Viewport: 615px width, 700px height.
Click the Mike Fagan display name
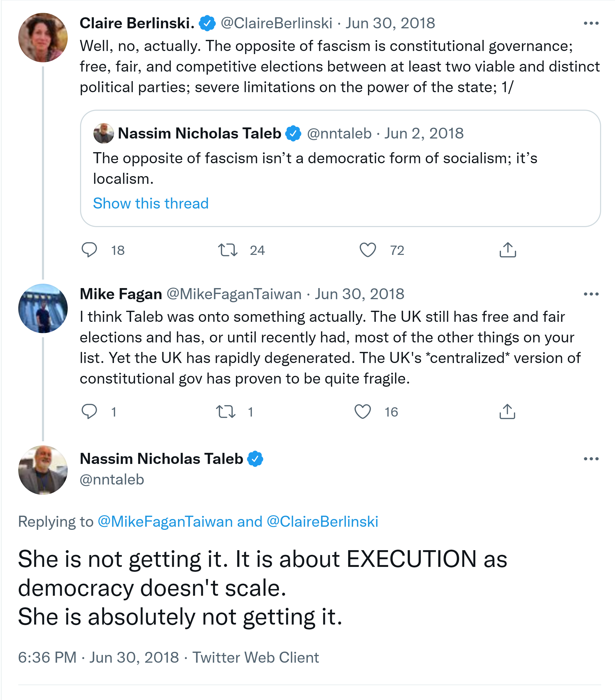pyautogui.click(x=120, y=294)
